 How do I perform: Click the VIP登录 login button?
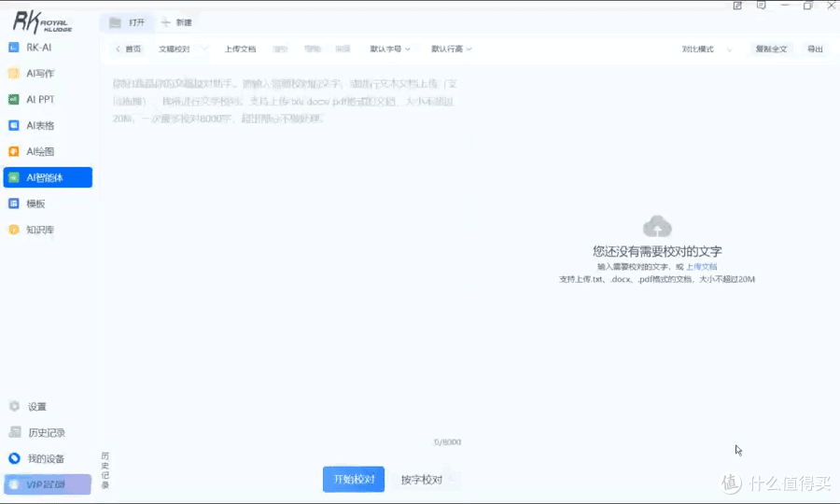pyautogui.click(x=48, y=484)
